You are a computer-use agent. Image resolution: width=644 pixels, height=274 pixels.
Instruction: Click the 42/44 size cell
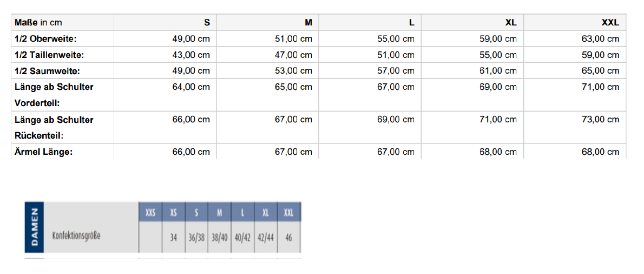266,237
